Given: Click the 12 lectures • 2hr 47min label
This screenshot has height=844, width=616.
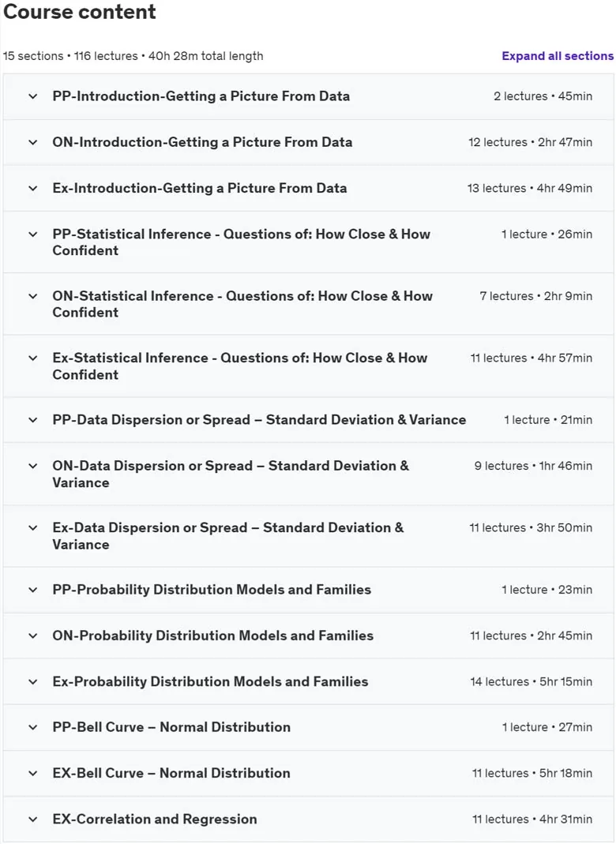Looking at the screenshot, I should point(531,143).
